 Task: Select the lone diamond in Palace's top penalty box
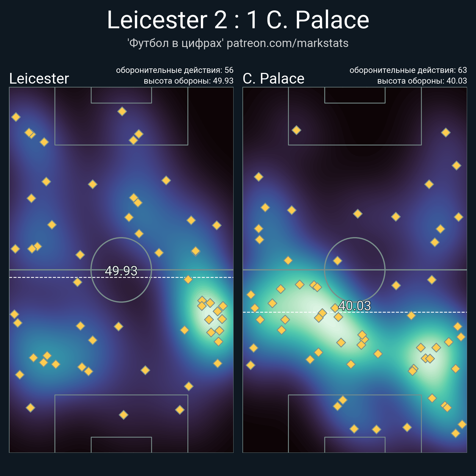pos(296,130)
